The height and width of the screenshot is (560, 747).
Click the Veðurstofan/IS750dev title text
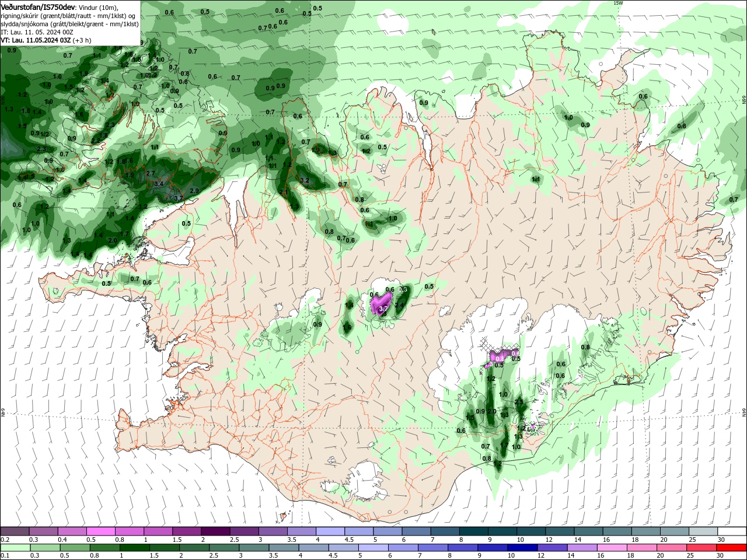(x=37, y=7)
